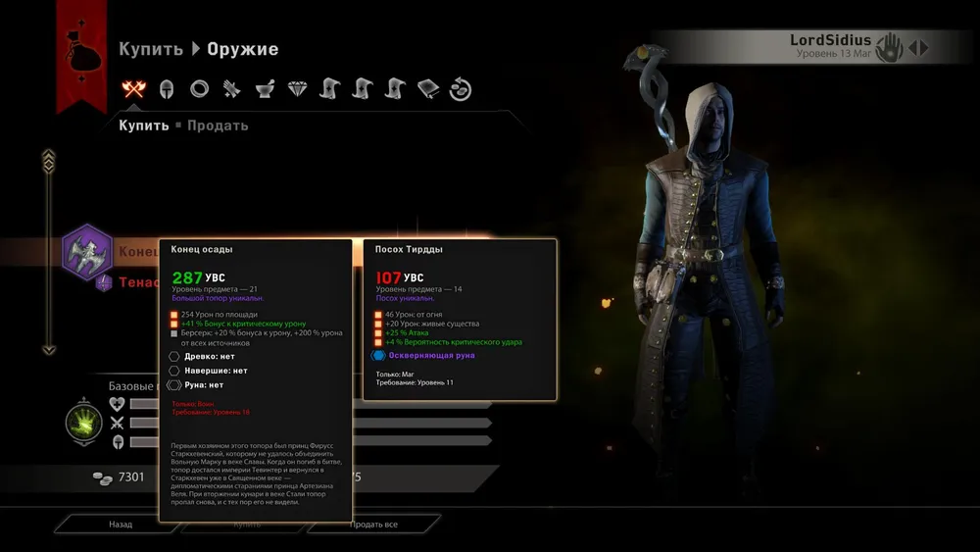Click the empty Руна slot icon
This screenshot has width=980, height=552.
(x=173, y=385)
